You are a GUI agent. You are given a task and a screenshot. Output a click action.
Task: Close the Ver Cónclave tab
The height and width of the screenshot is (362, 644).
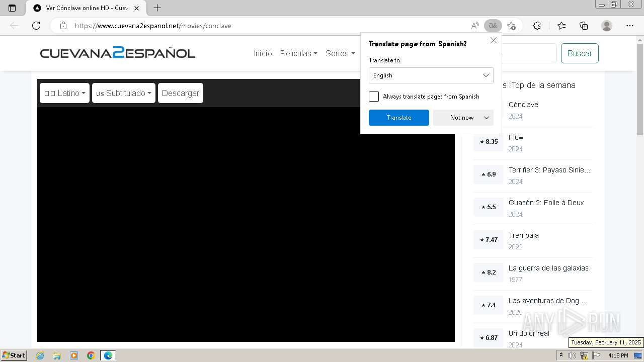coord(136,8)
